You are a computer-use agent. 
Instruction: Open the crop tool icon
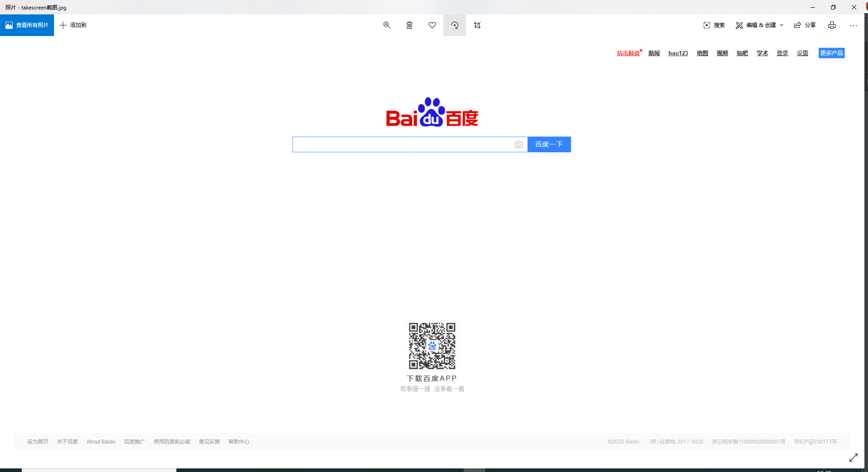477,25
